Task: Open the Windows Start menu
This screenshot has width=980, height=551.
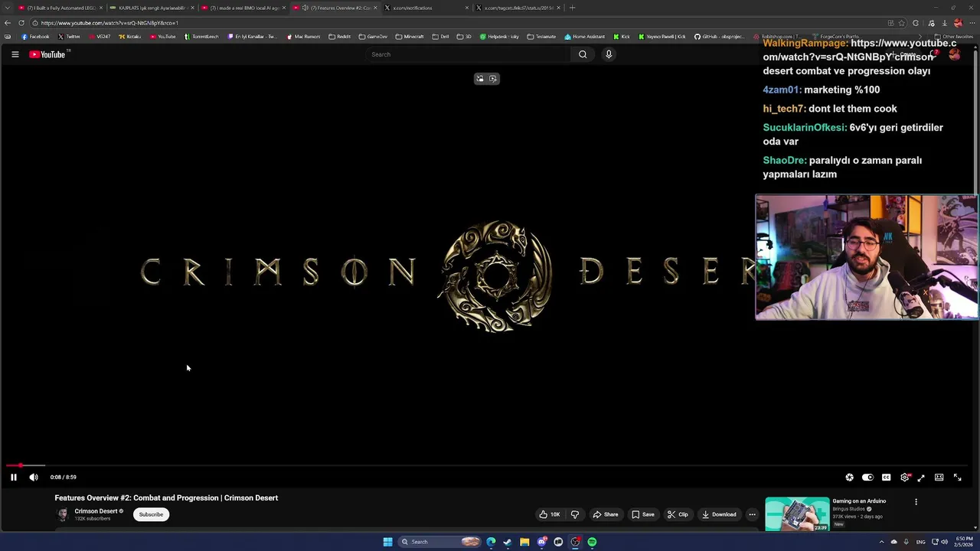Action: [x=388, y=542]
